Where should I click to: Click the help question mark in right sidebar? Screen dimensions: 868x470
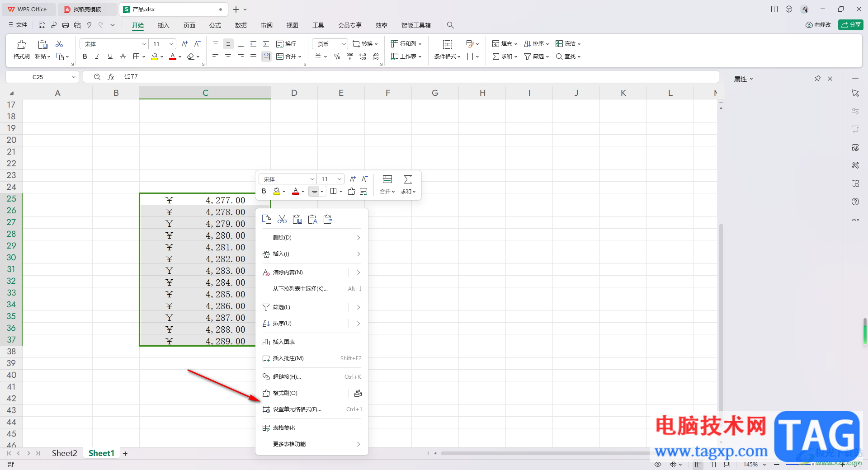point(855,202)
